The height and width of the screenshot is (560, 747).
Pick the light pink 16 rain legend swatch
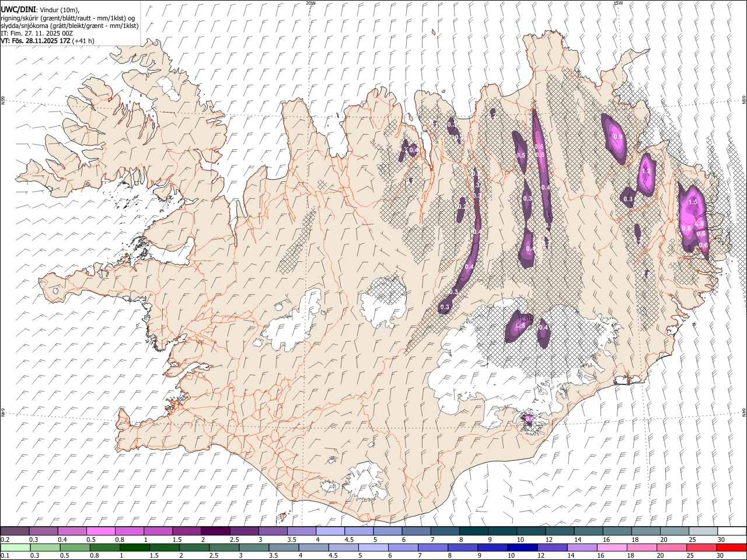[612, 548]
